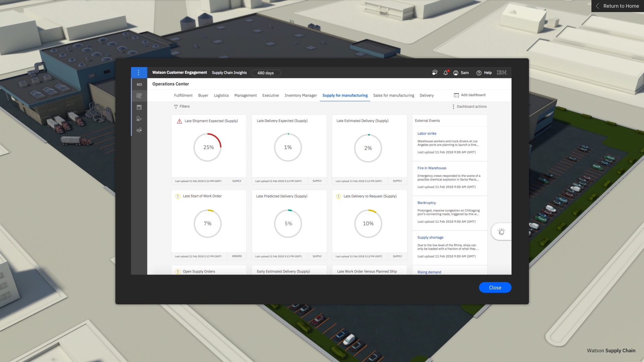Select the data table icon in the sidebar
The width and height of the screenshot is (644, 362).
[x=139, y=107]
